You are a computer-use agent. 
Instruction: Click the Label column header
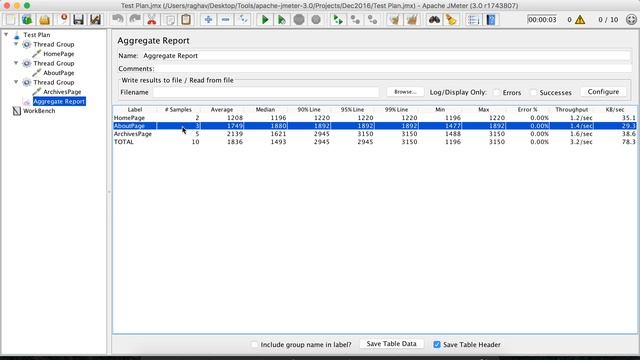[x=135, y=109]
